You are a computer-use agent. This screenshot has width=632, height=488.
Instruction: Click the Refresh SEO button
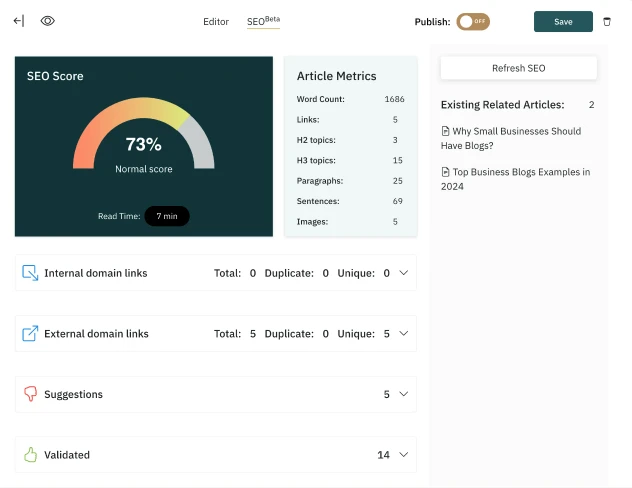pos(518,68)
